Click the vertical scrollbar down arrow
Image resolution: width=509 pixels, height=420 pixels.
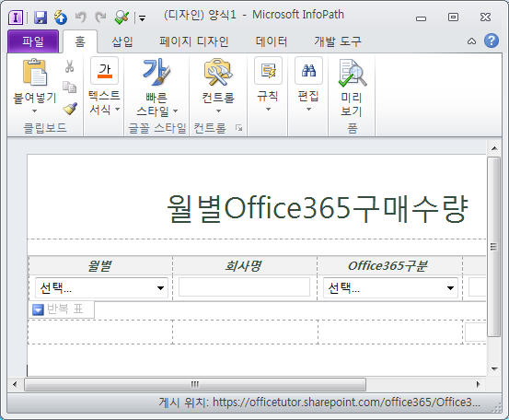tap(494, 369)
